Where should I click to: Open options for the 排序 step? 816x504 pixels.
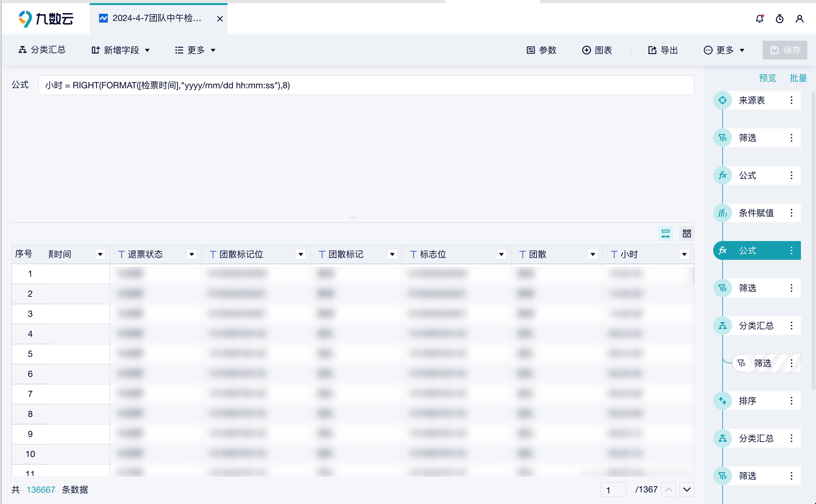tap(791, 401)
